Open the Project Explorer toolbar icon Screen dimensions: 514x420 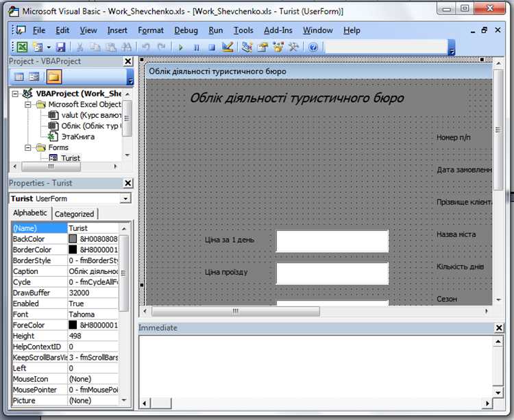tap(247, 47)
